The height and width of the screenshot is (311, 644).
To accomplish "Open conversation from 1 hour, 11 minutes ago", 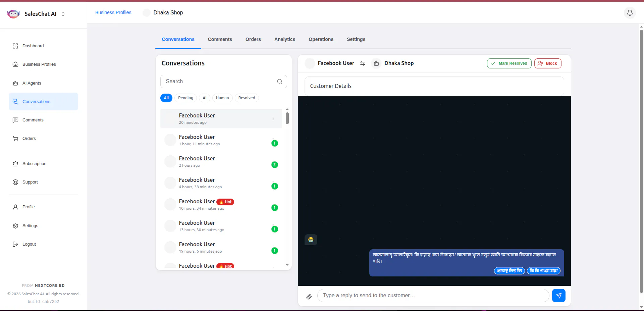I will [221, 140].
